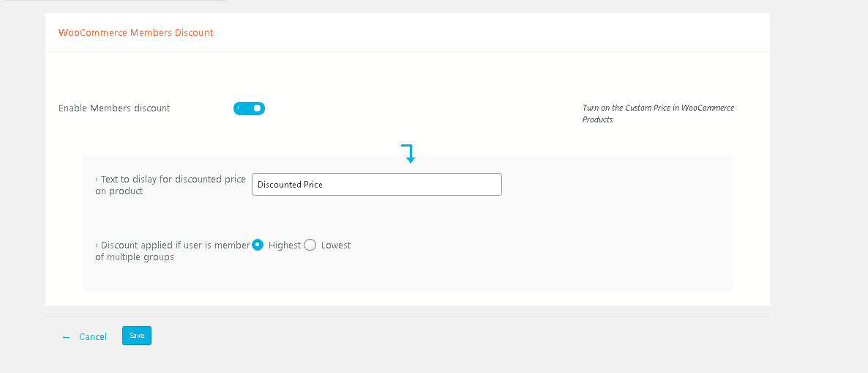Screen dimensions: 868x373
Task: Click the 'Highest' option label text
Action: tap(285, 245)
